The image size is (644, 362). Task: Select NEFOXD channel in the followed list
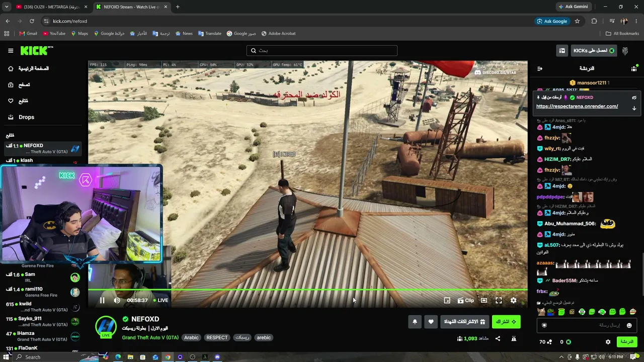pyautogui.click(x=43, y=148)
